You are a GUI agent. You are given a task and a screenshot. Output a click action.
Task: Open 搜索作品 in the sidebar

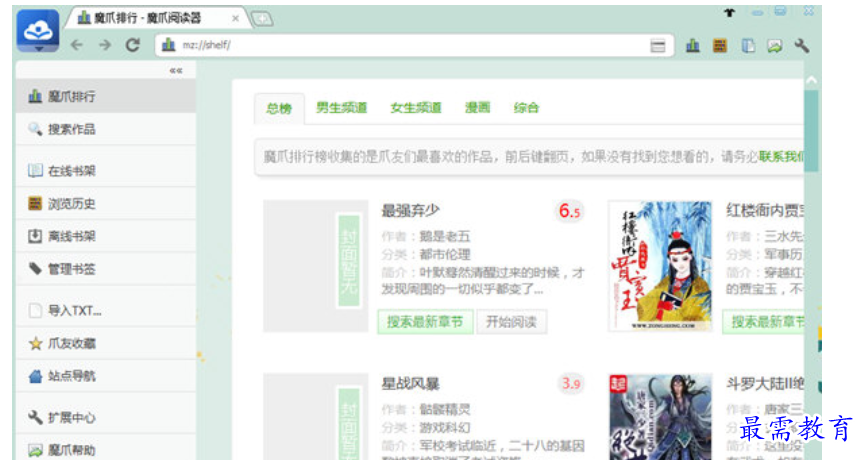[x=106, y=129]
